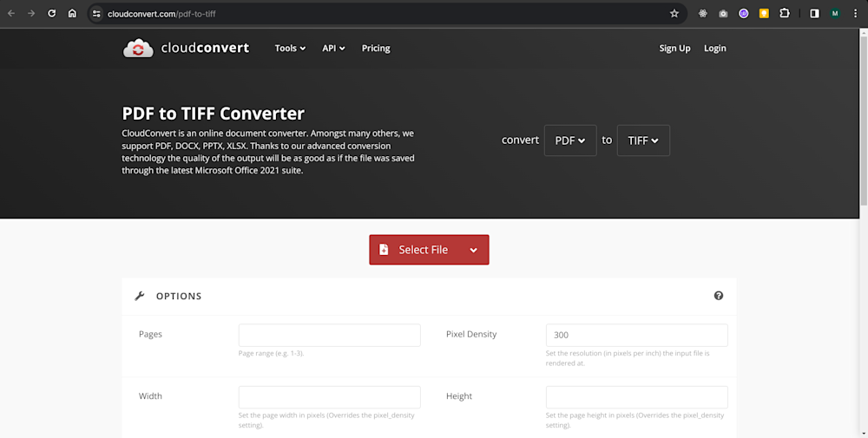The width and height of the screenshot is (868, 438).
Task: Open the profile avatar M
Action: pos(835,14)
